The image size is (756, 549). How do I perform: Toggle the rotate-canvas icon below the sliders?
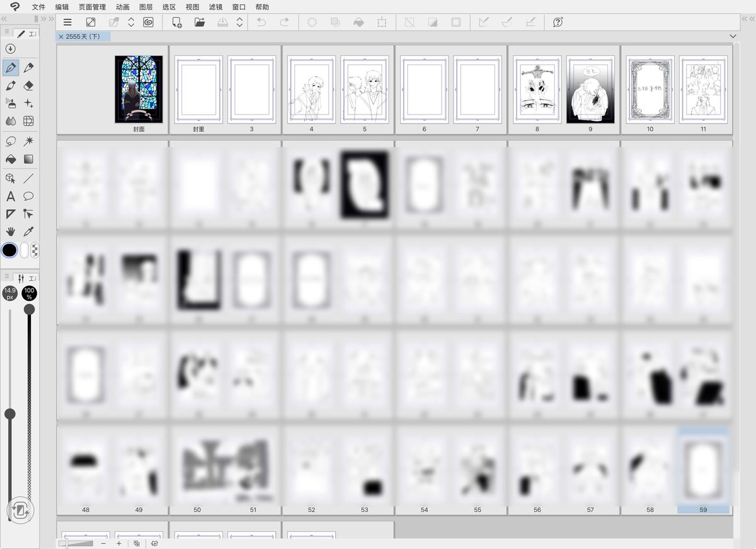tap(20, 509)
